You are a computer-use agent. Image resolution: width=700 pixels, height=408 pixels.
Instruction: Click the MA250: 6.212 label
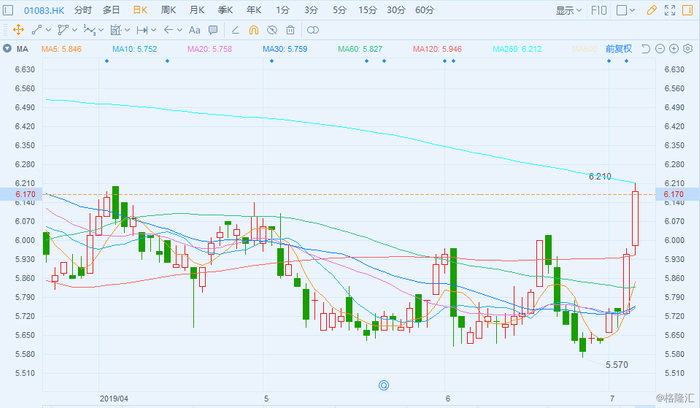[x=517, y=49]
